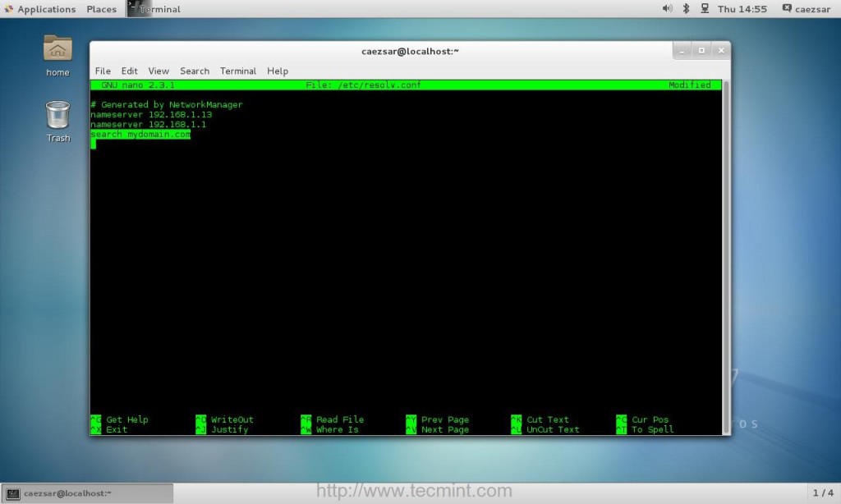Image resolution: width=841 pixels, height=504 pixels.
Task: Open the calendar by clicking Thu 14:55
Action: pos(741,9)
